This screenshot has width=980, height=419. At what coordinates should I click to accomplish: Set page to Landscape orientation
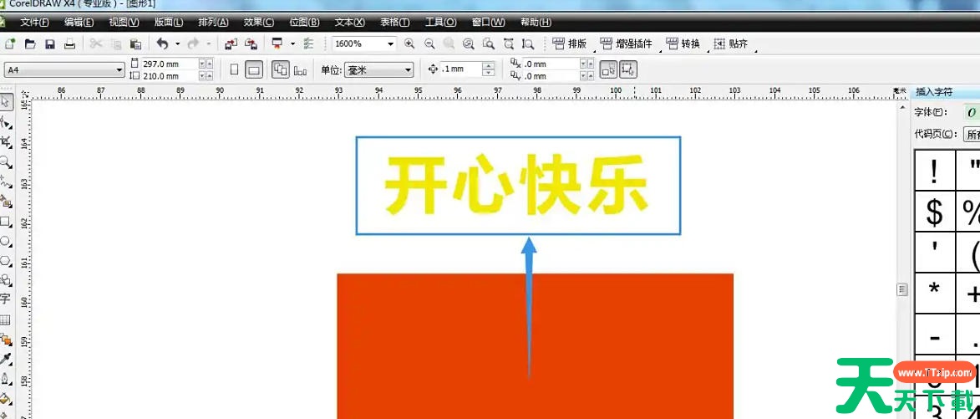click(x=253, y=70)
